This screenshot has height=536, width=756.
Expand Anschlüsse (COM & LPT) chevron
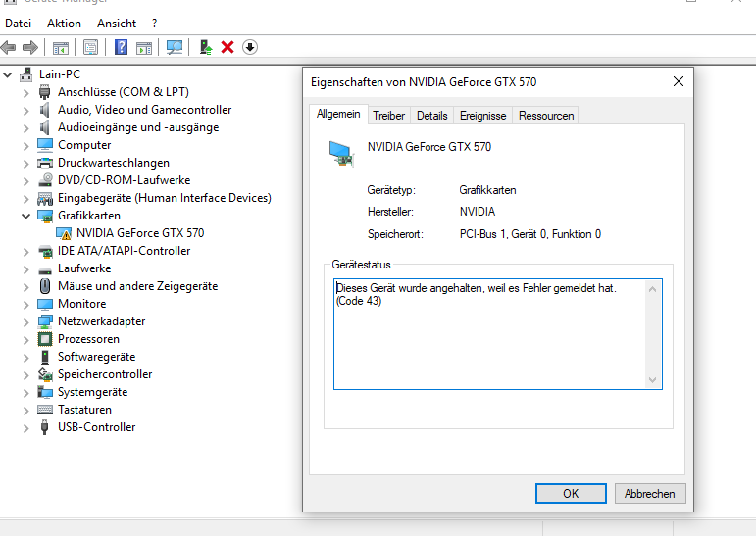click(x=26, y=92)
